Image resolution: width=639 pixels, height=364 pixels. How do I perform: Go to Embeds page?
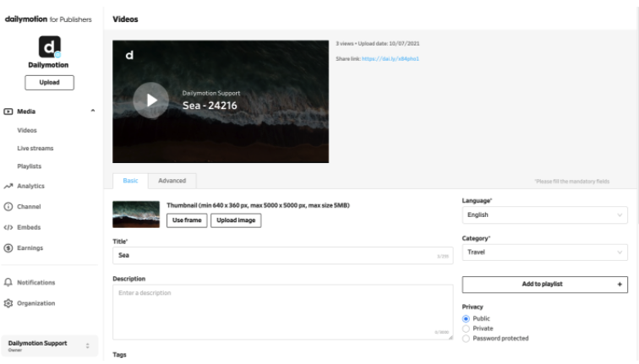coord(29,227)
